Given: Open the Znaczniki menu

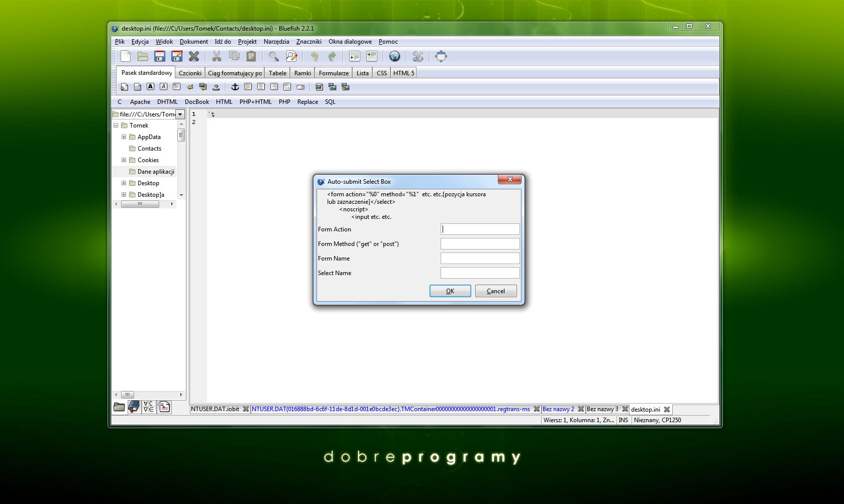Looking at the screenshot, I should pyautogui.click(x=309, y=42).
